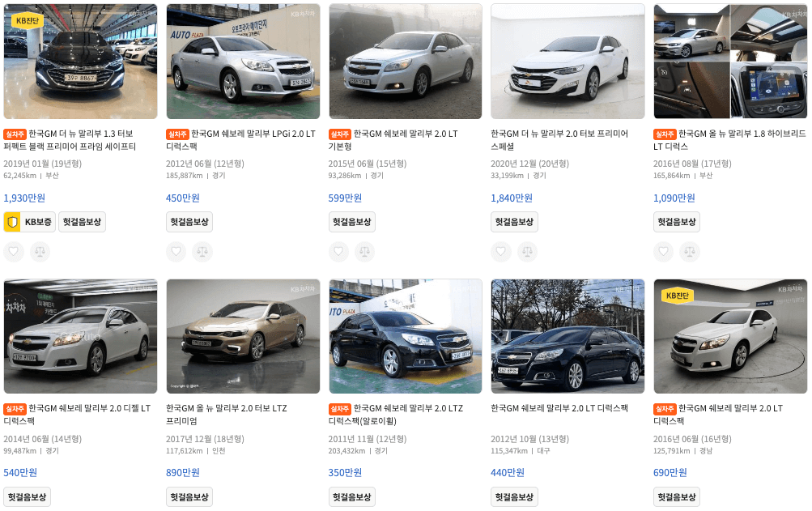This screenshot has height=511, width=812.
Task: Open the KB진단 white Malibu thumbnail
Action: [730, 336]
